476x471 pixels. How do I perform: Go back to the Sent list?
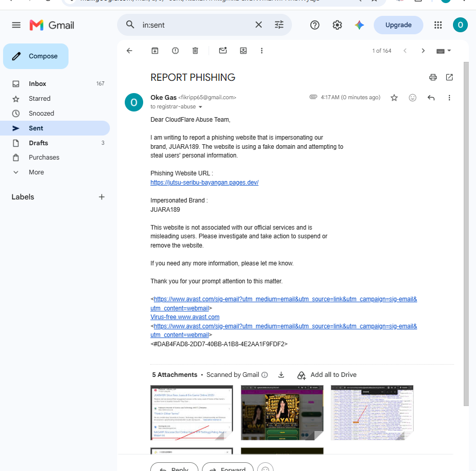pyautogui.click(x=129, y=51)
